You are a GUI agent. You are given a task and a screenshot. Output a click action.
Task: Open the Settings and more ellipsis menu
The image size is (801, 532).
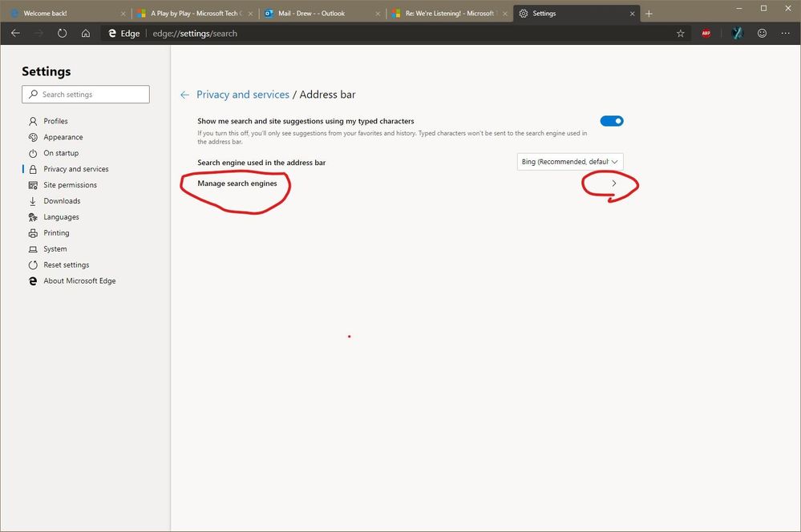(x=785, y=33)
